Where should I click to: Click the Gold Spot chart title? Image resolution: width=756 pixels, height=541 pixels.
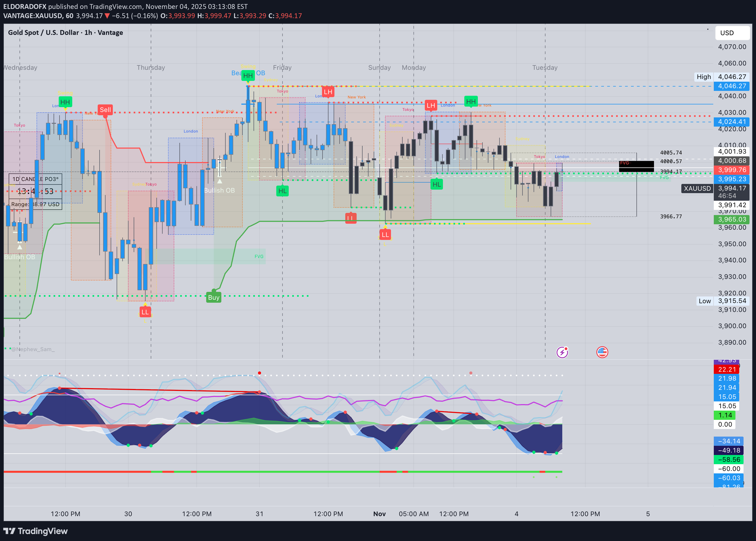pos(66,33)
